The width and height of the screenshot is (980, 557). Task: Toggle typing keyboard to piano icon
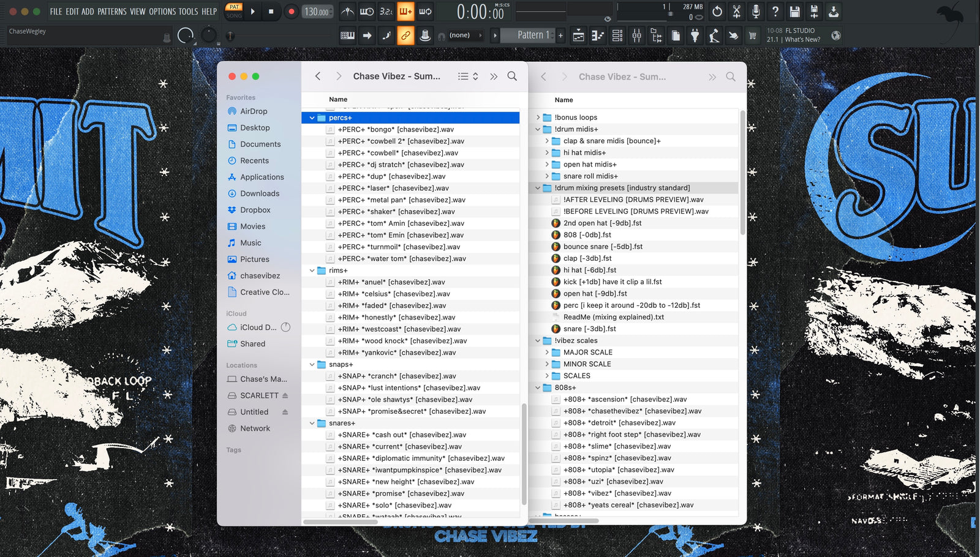(x=347, y=36)
